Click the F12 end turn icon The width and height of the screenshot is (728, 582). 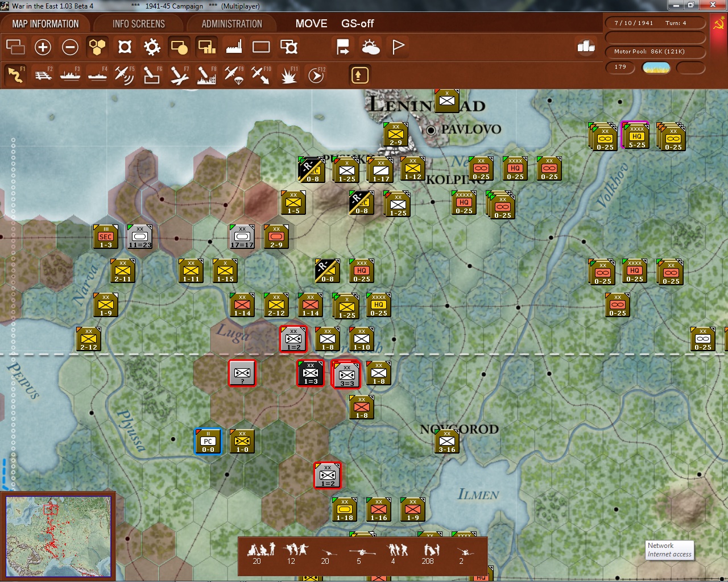coord(316,75)
